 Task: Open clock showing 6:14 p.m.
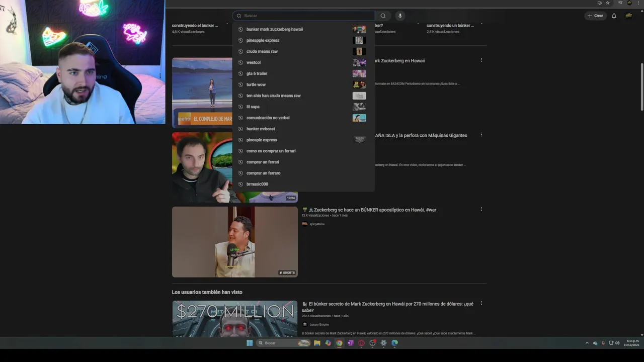point(631,343)
